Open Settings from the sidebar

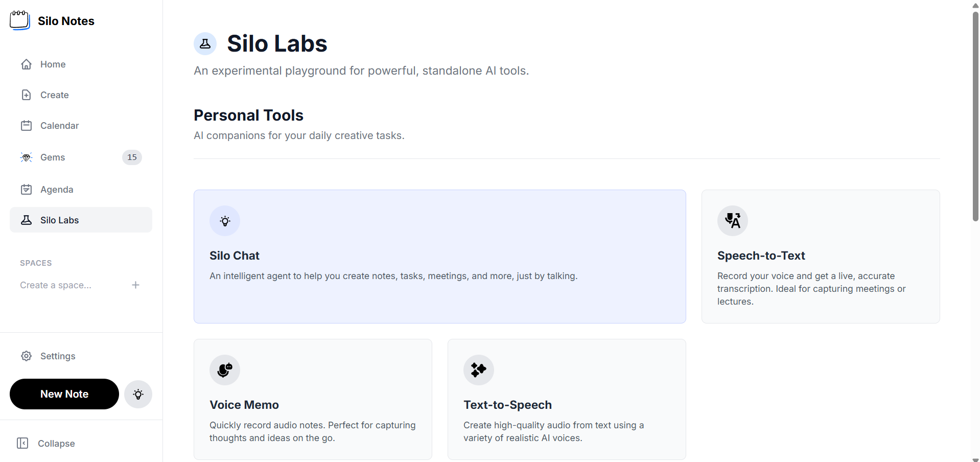[x=81, y=356]
